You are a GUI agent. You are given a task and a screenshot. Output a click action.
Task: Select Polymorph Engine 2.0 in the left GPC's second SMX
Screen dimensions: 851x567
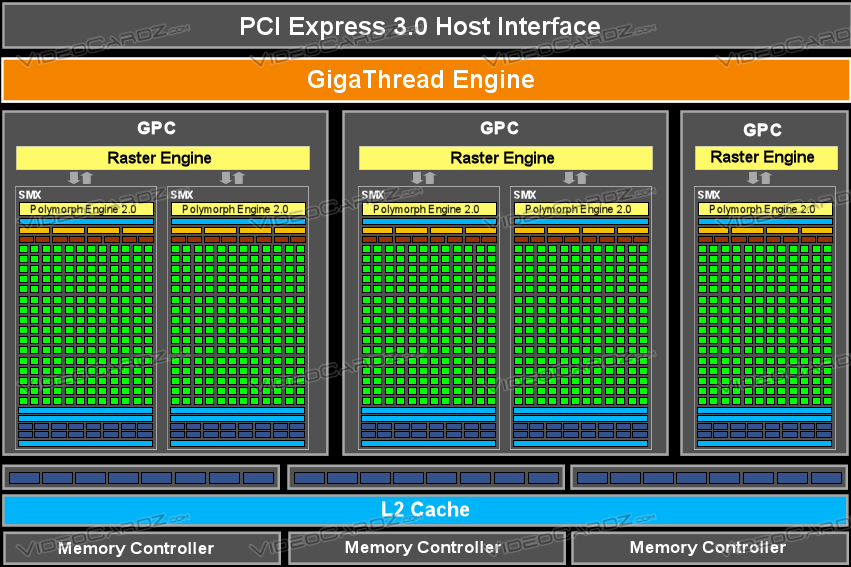(238, 209)
